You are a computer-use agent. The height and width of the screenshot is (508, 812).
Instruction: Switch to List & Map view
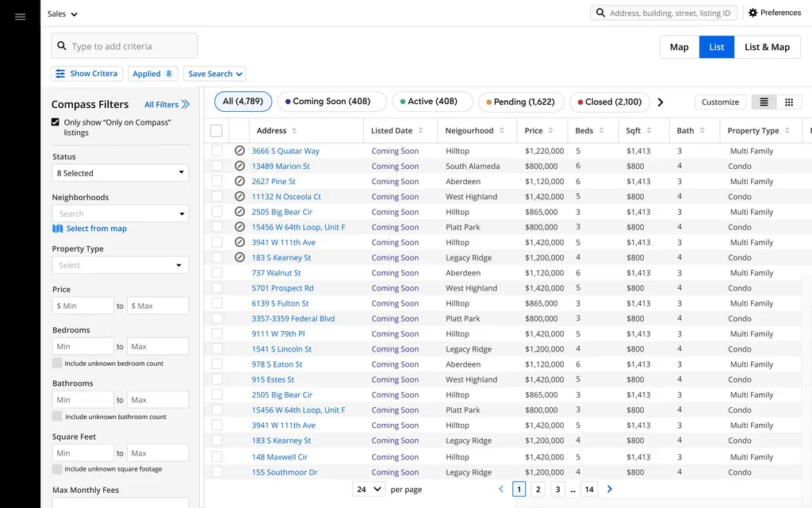tap(767, 47)
